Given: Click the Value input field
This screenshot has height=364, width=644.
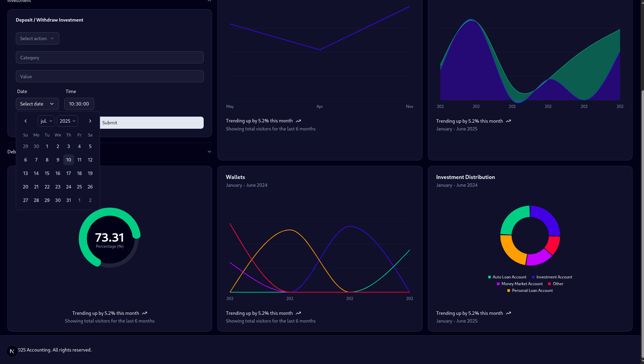Looking at the screenshot, I should tap(109, 77).
